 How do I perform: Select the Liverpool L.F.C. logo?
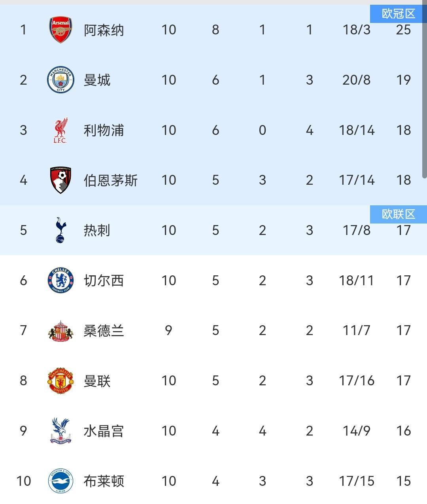pos(60,130)
